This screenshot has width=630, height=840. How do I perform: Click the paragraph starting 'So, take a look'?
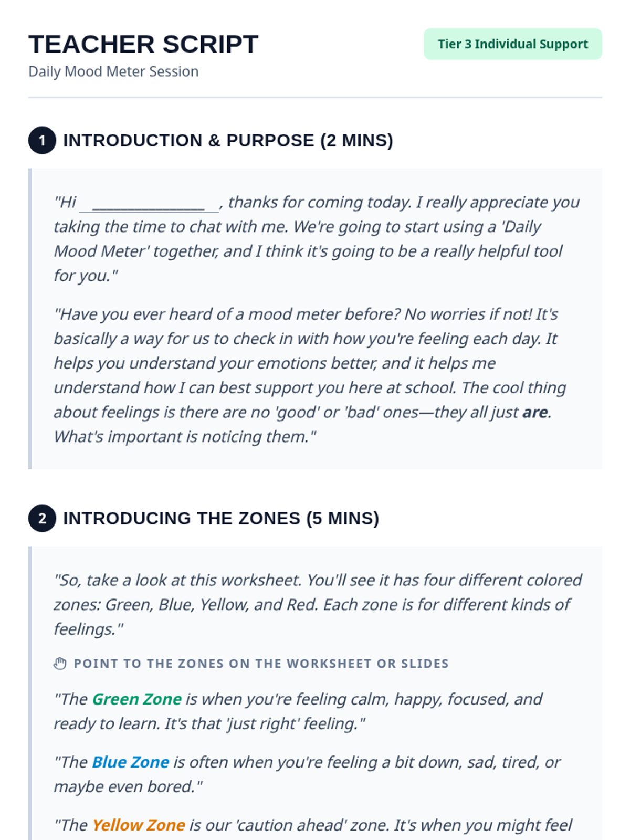317,604
